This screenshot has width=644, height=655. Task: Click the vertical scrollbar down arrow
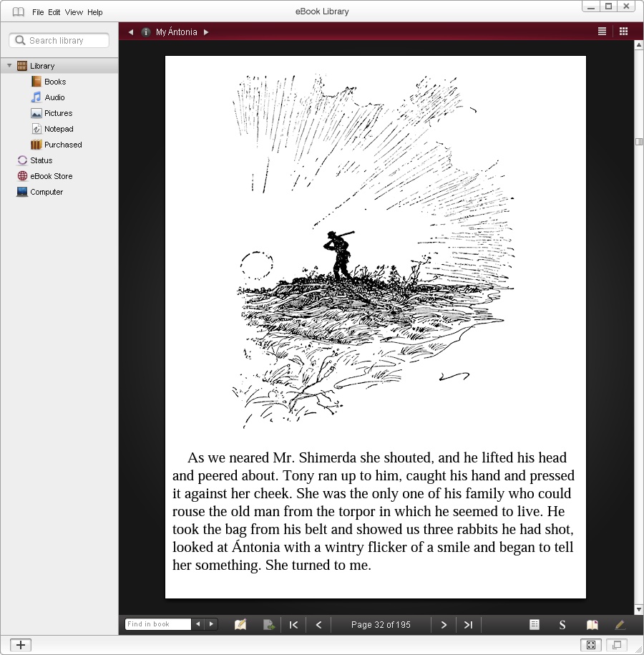(x=638, y=609)
